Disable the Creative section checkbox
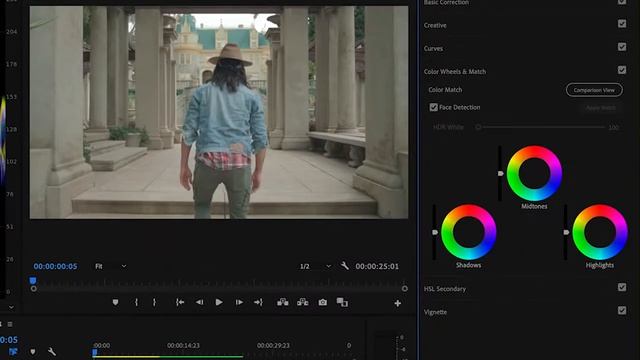 (622, 24)
